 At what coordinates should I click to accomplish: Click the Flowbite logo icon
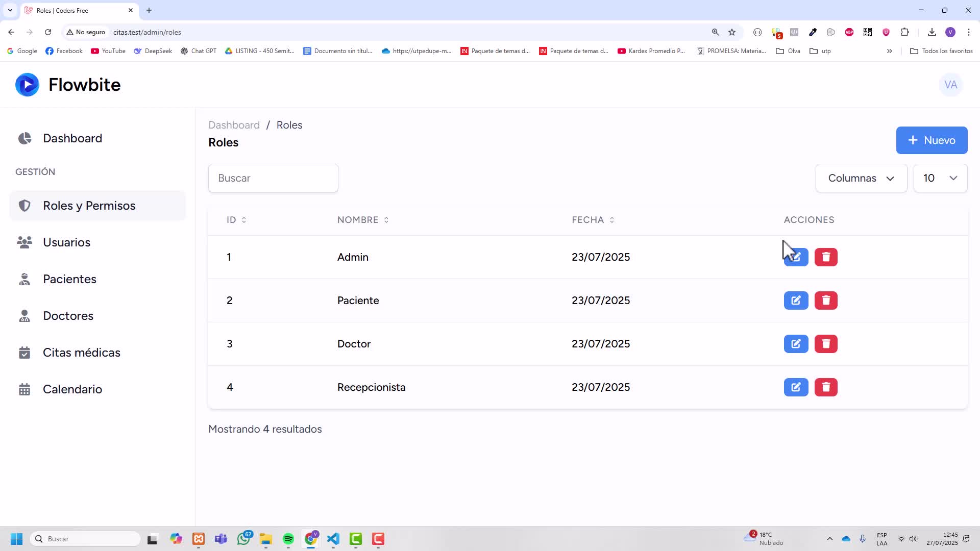point(27,85)
